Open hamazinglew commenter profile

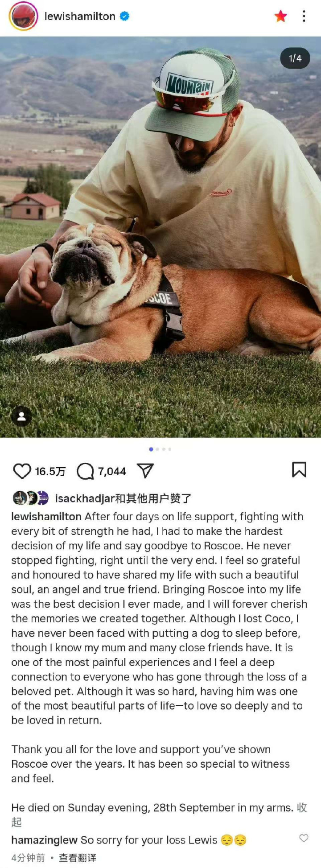click(x=44, y=840)
